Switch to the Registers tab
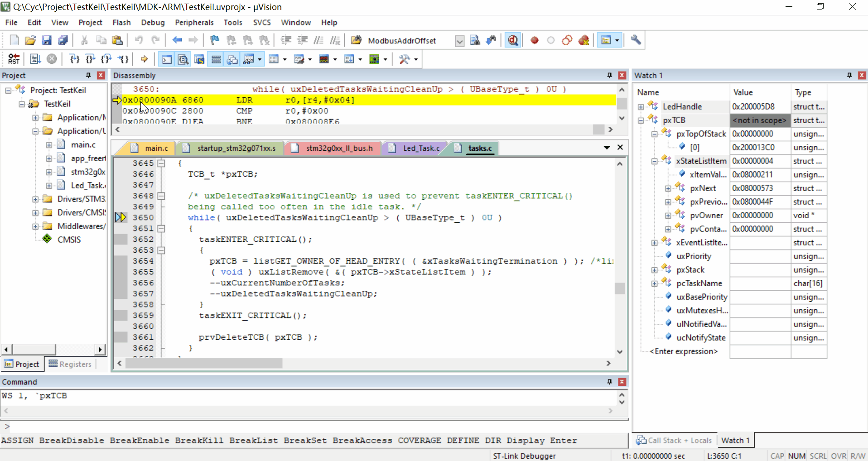868x461 pixels. [x=70, y=364]
